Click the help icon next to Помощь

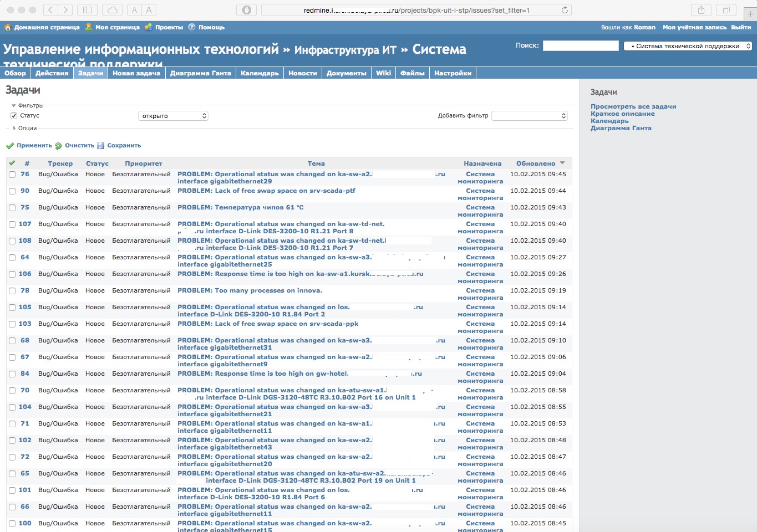coord(192,27)
